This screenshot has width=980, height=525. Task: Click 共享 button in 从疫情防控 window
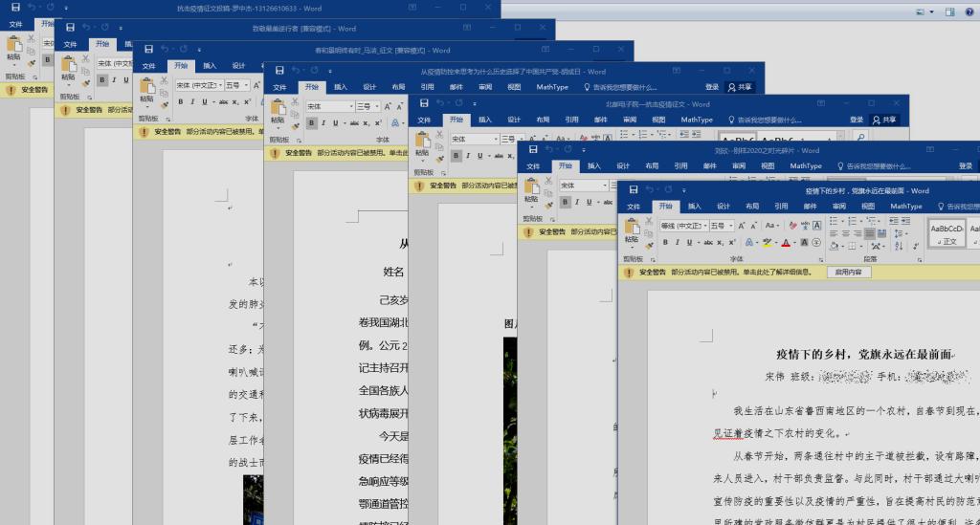pos(740,87)
